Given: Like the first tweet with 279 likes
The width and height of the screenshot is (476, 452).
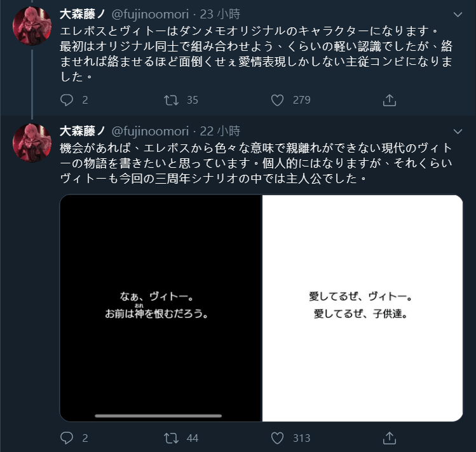Looking at the screenshot, I should pos(277,100).
